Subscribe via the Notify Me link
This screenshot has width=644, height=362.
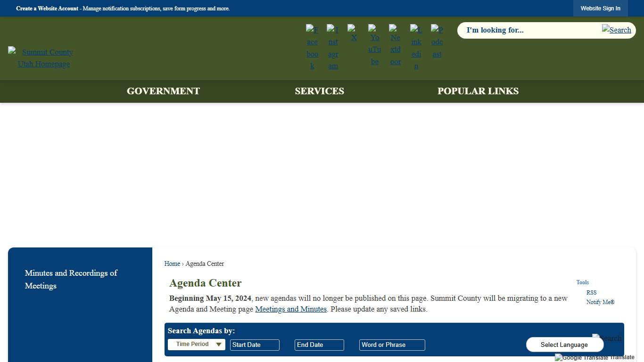coord(600,302)
